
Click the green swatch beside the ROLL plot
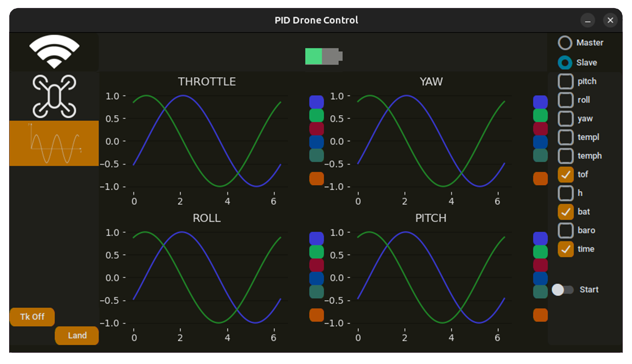[316, 251]
